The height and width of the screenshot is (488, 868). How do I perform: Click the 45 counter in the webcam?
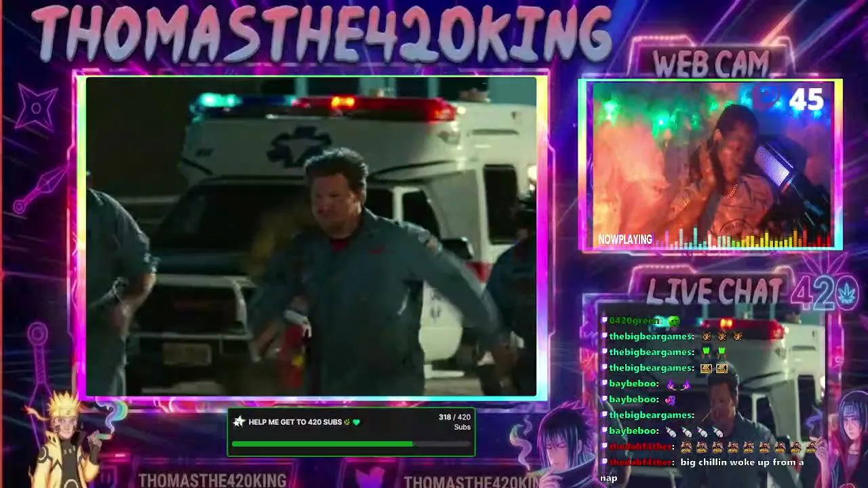(806, 100)
